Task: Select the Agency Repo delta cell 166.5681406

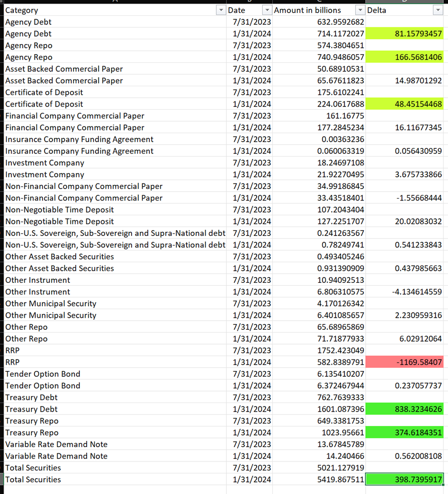Action: click(404, 57)
